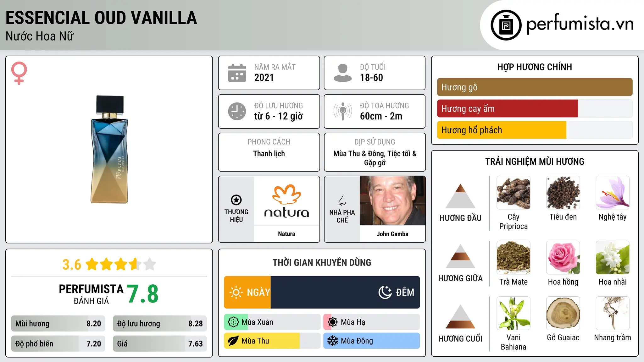Select the Gỗ Guaiac wood image
Viewport: 644px width, 362px height.
(563, 313)
